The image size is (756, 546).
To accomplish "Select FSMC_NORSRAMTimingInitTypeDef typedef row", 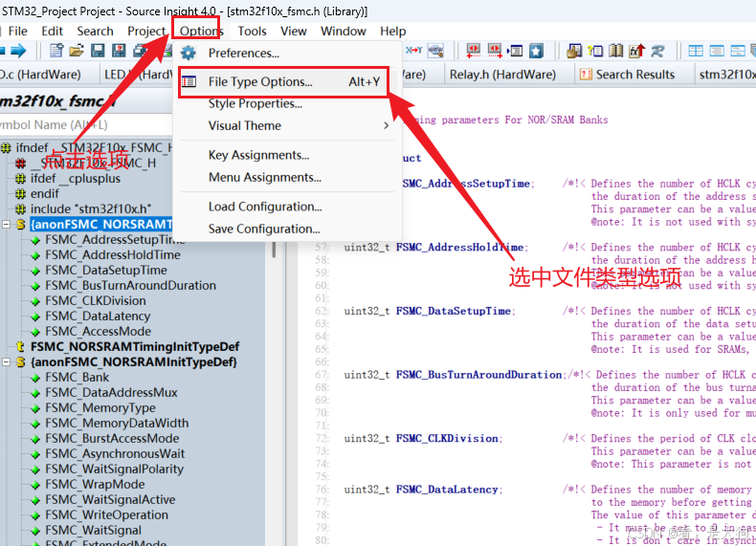I will [x=135, y=347].
